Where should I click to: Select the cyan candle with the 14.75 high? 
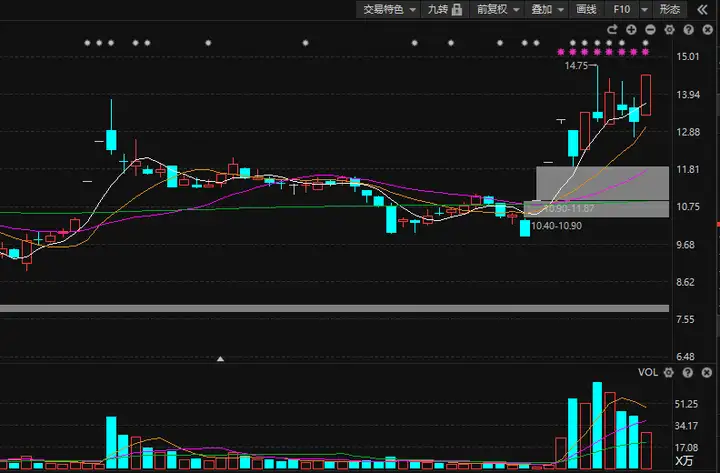point(597,115)
